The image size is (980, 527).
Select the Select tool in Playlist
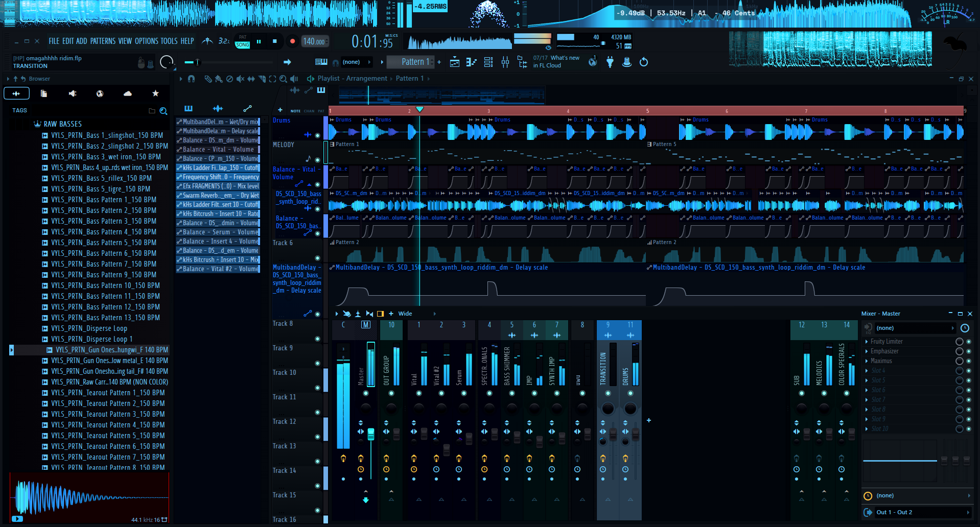272,79
